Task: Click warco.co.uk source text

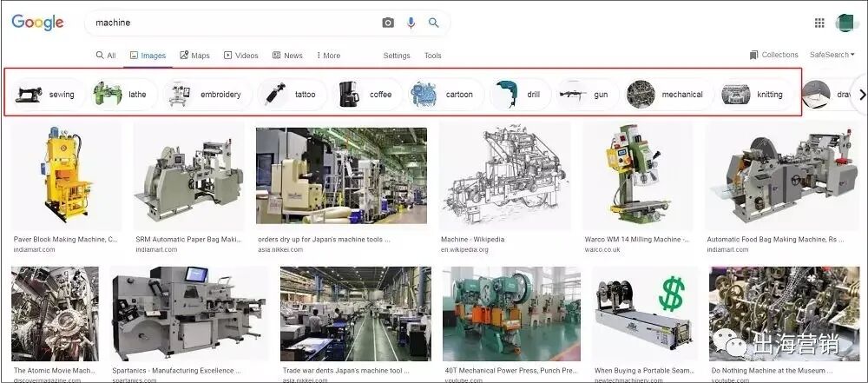Action: [602, 249]
